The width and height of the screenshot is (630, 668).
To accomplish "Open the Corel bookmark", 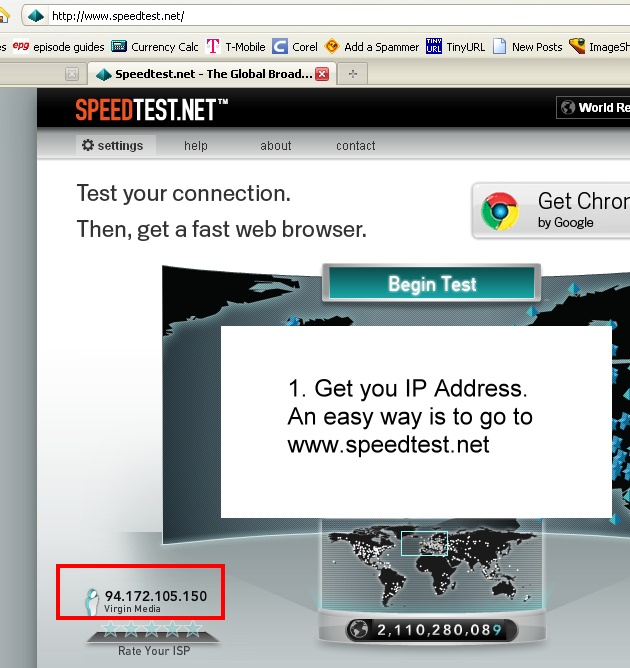I will click(x=295, y=47).
